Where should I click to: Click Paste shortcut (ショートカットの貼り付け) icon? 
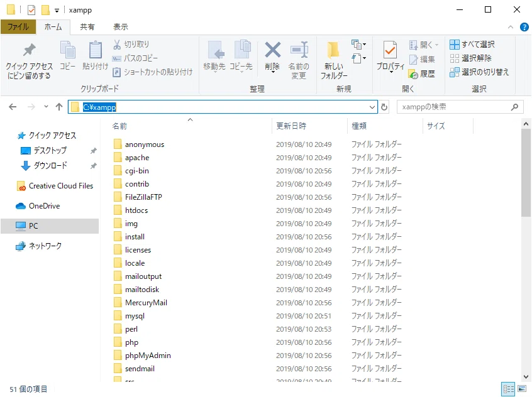click(117, 72)
